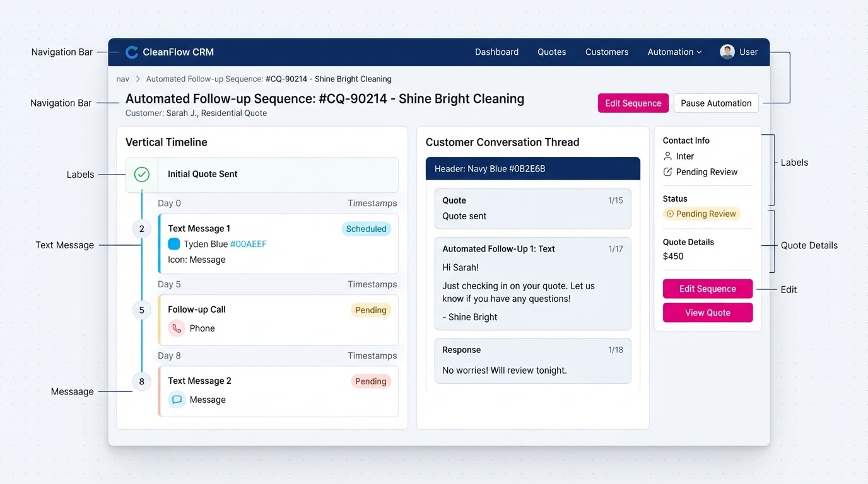The image size is (868, 484).
Task: Click the person icon next to Inter
Action: (668, 156)
